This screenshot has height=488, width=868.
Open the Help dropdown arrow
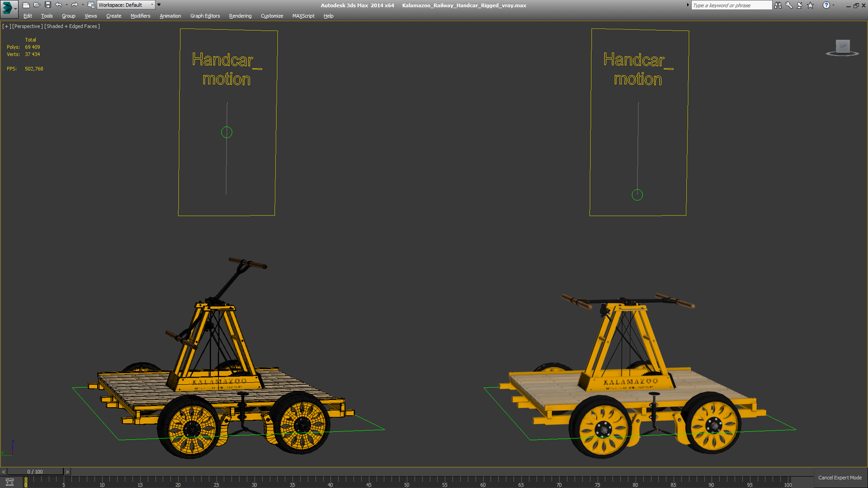click(834, 5)
